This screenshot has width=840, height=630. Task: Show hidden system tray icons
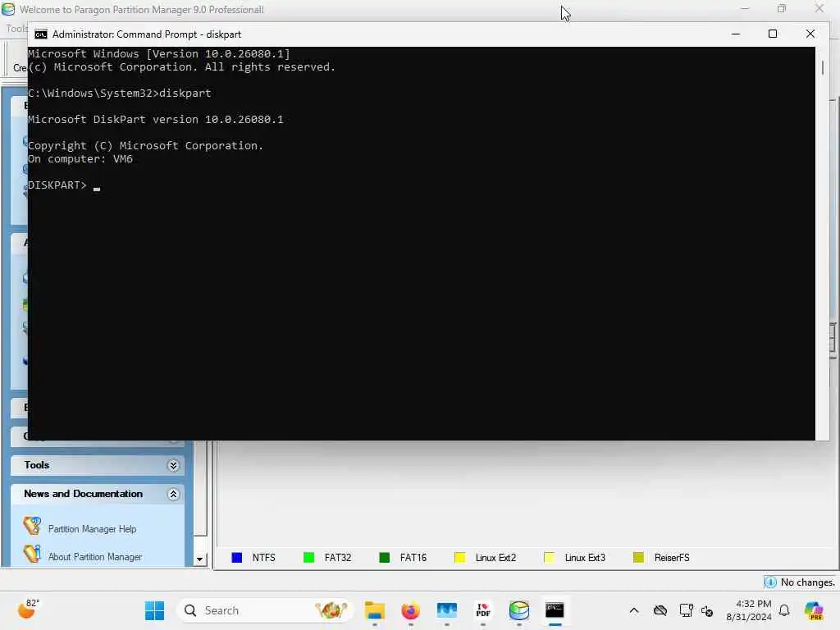(x=634, y=610)
